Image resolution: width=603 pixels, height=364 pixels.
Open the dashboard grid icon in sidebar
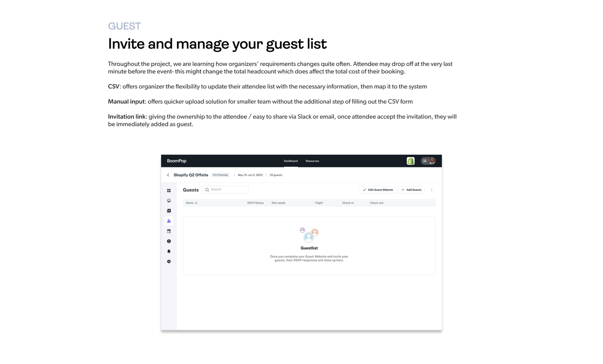coord(169,191)
